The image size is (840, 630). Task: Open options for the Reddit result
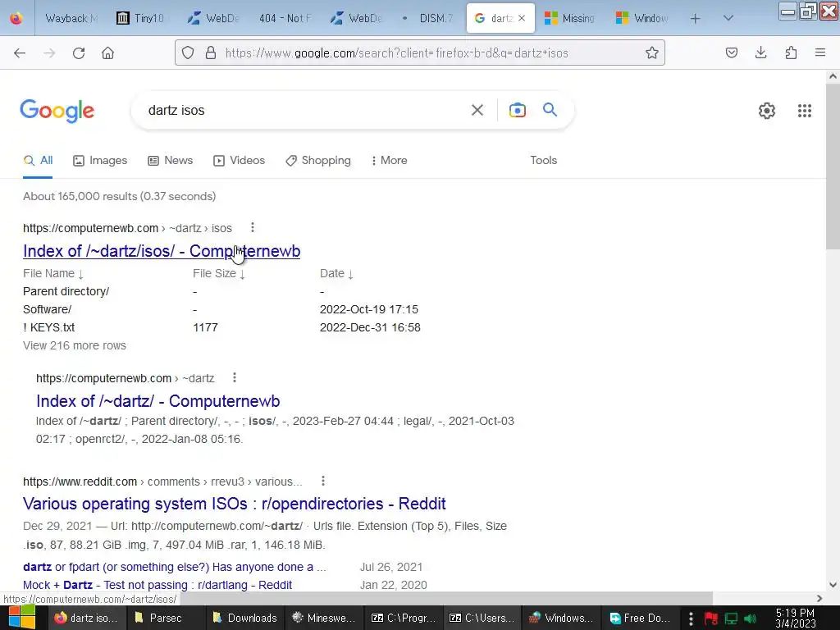click(x=322, y=481)
